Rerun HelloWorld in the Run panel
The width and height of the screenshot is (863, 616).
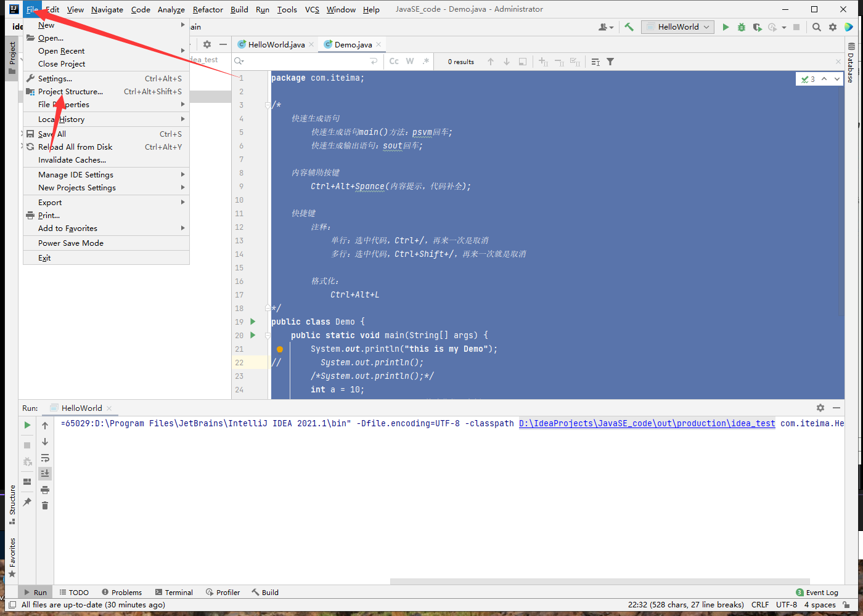tap(27, 425)
